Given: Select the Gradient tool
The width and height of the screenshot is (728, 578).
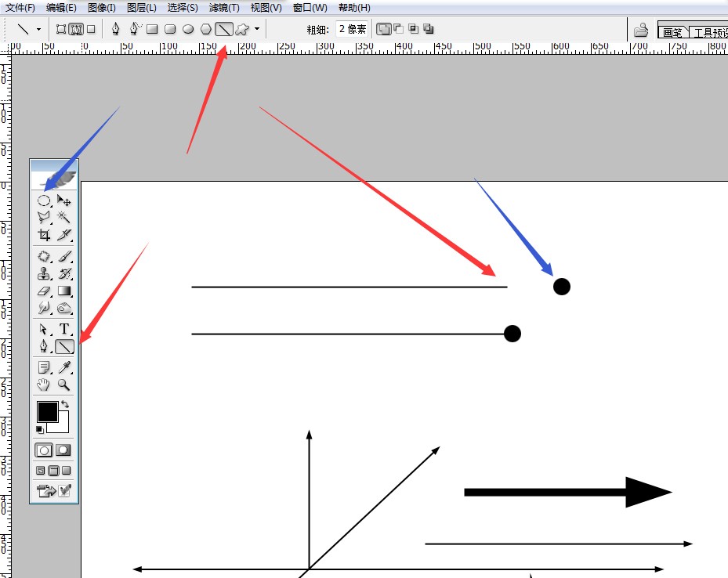Looking at the screenshot, I should tap(64, 291).
